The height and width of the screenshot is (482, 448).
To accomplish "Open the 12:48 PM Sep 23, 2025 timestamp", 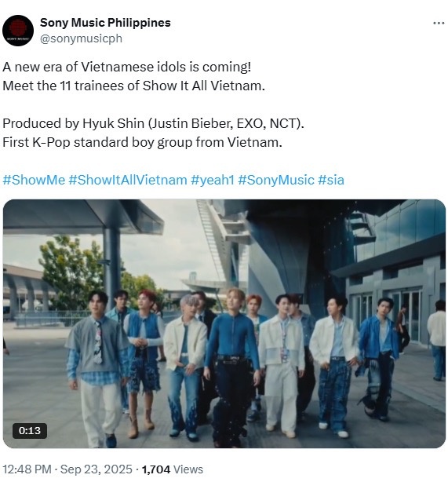I will click(67, 469).
